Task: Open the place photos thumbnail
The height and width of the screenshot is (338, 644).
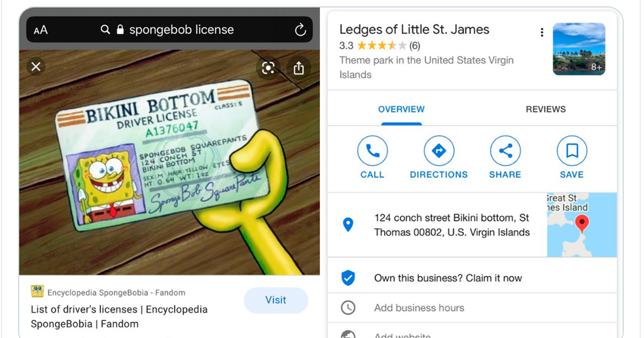Action: tap(579, 49)
